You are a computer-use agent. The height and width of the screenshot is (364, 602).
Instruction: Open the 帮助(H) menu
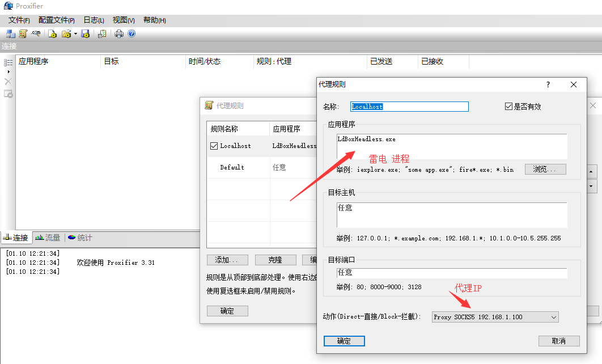(154, 20)
